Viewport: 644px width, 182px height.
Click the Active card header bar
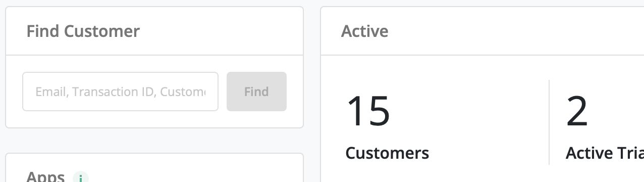click(x=482, y=31)
